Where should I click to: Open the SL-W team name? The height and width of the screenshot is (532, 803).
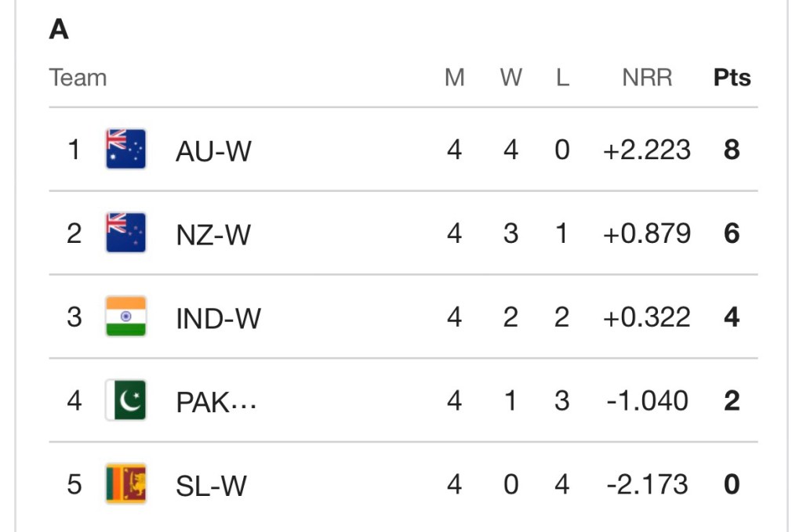click(x=211, y=486)
